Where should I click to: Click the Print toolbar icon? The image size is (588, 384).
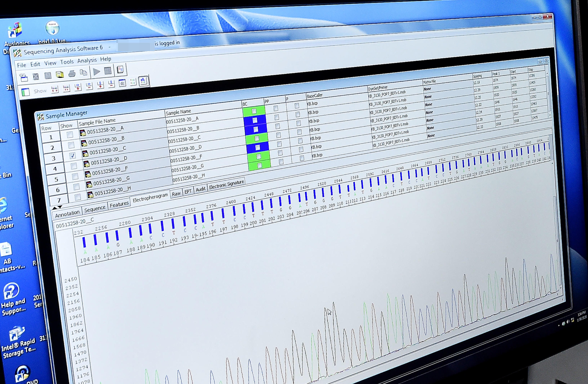[72, 74]
